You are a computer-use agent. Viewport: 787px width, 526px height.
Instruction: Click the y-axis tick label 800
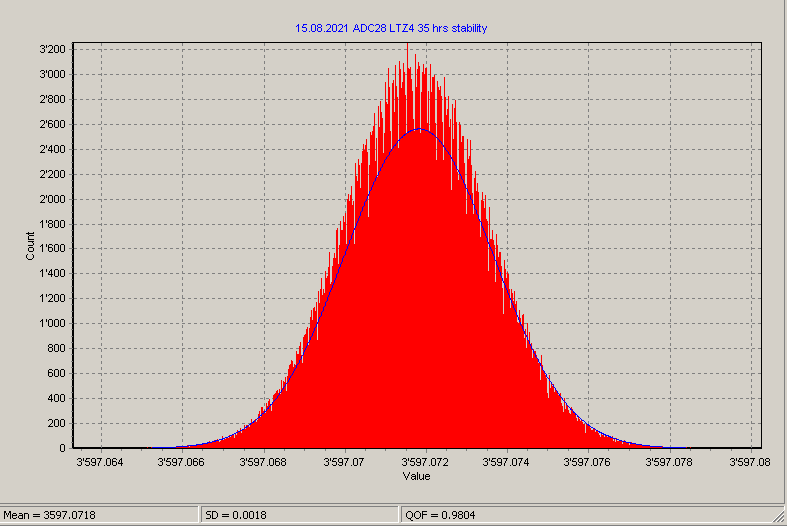tap(57, 348)
